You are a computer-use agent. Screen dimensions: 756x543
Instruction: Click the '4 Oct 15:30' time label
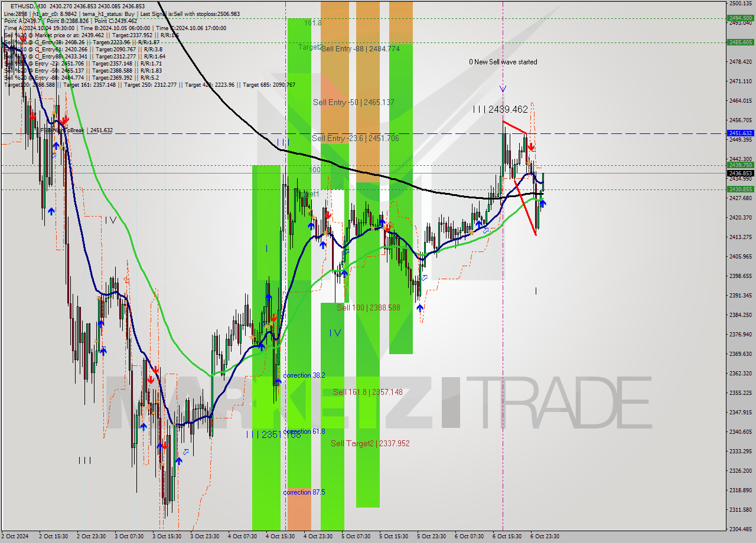[281, 537]
